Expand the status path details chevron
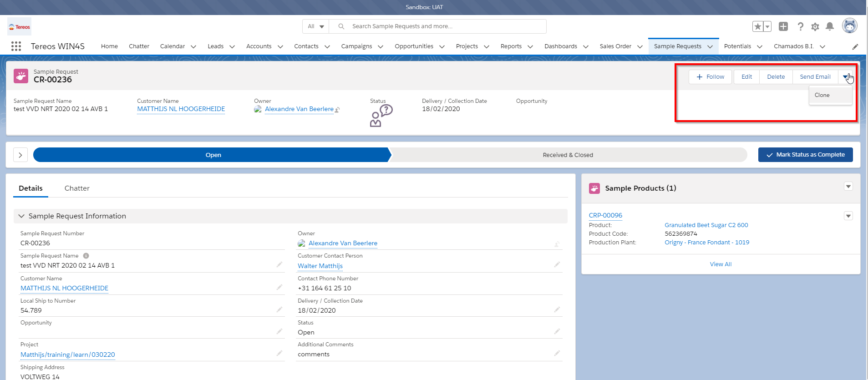868x380 pixels. click(x=20, y=155)
